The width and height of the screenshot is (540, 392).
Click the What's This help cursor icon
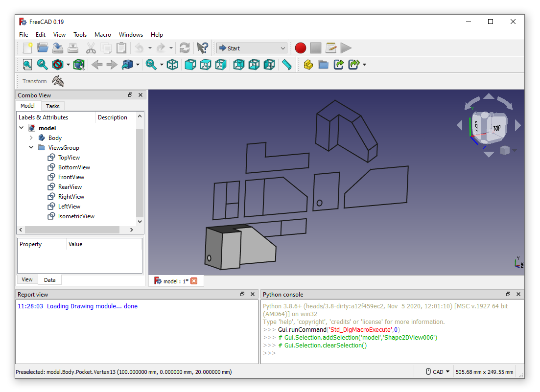pyautogui.click(x=203, y=48)
